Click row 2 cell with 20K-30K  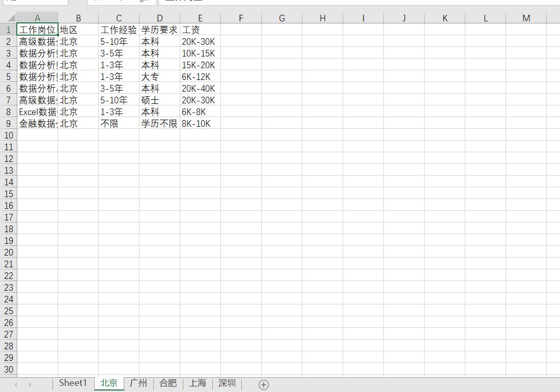coord(201,41)
